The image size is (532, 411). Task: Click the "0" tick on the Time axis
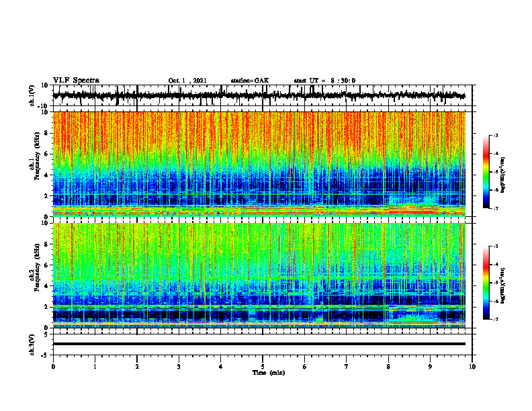[53, 367]
